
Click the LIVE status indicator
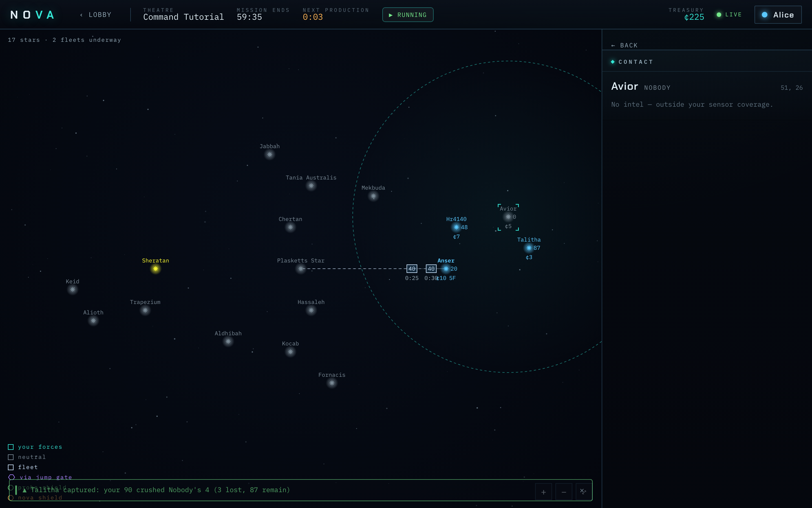point(729,14)
